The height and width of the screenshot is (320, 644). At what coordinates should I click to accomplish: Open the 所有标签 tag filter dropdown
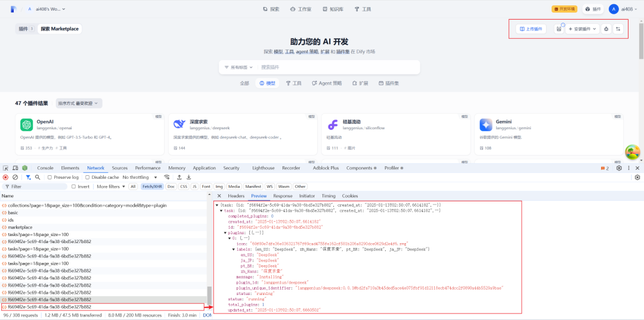click(238, 67)
